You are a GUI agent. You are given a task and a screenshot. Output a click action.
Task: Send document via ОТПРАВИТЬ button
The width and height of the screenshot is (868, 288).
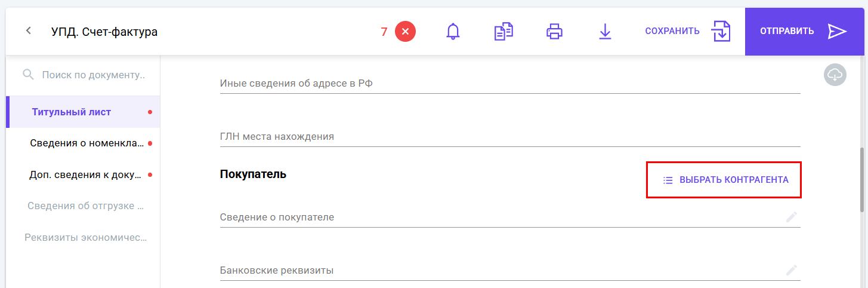[x=804, y=31]
